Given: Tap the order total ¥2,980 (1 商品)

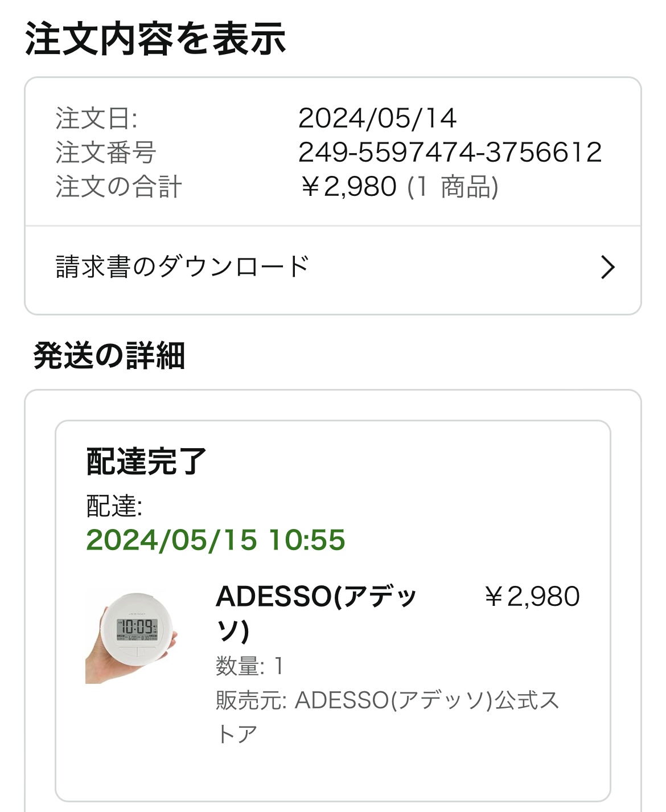Looking at the screenshot, I should (x=399, y=187).
